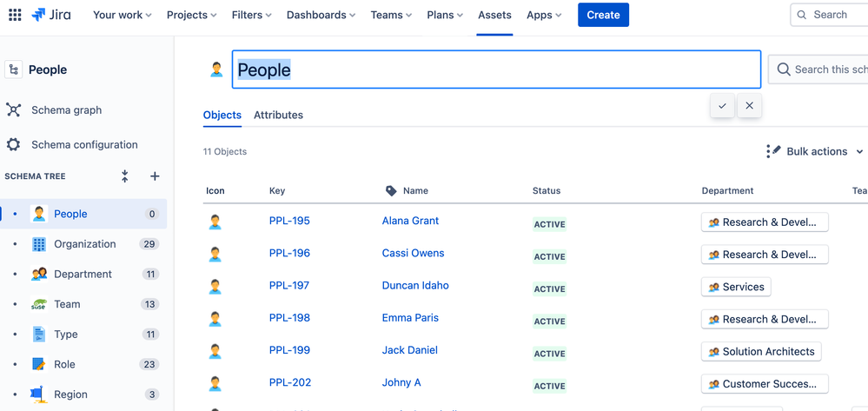Click the Services department tag
Screen dimensions: 868x411
pos(736,287)
